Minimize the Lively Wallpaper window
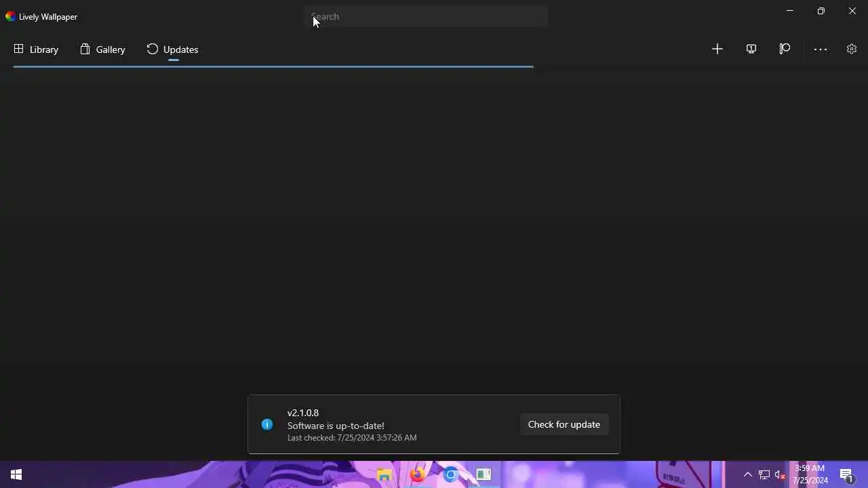The image size is (868, 488). coord(789,11)
